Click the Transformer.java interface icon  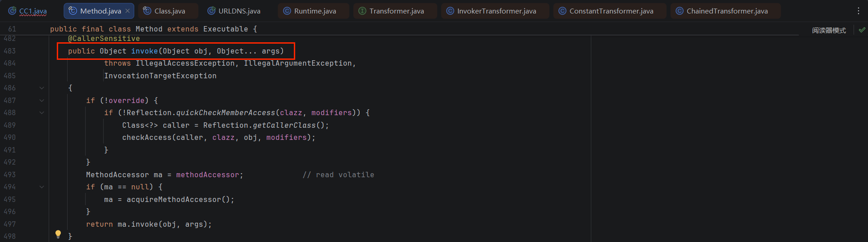(362, 11)
